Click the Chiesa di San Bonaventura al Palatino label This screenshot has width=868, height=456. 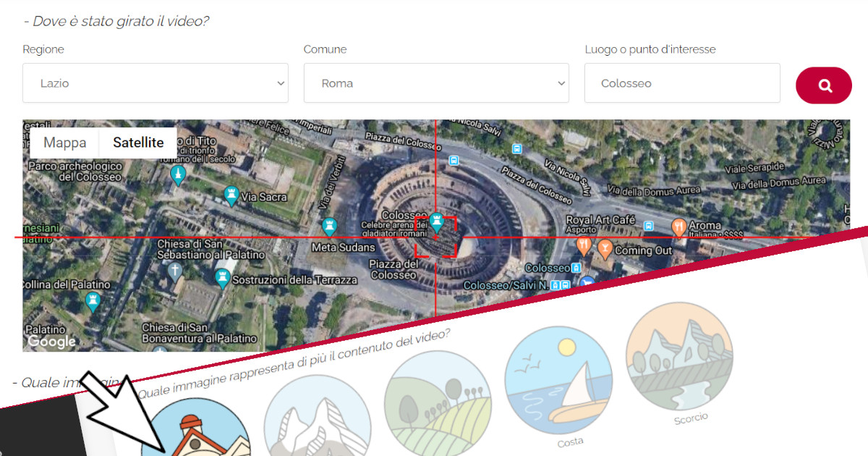(x=200, y=333)
